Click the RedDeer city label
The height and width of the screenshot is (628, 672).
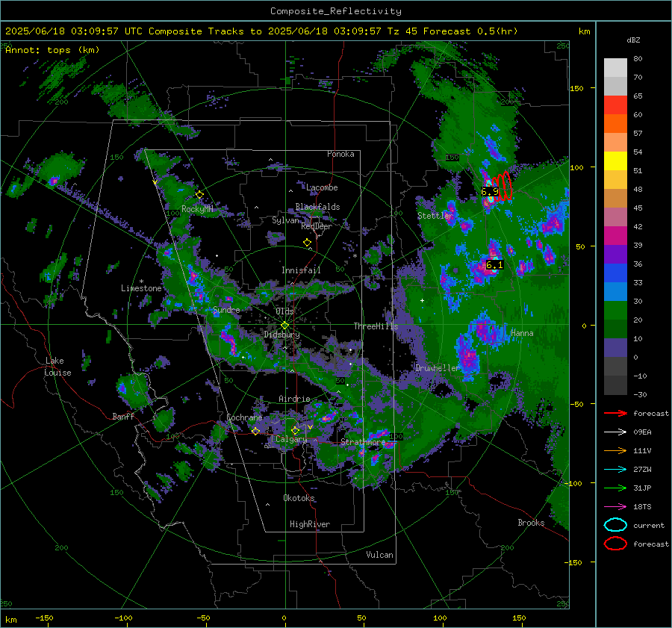[317, 226]
